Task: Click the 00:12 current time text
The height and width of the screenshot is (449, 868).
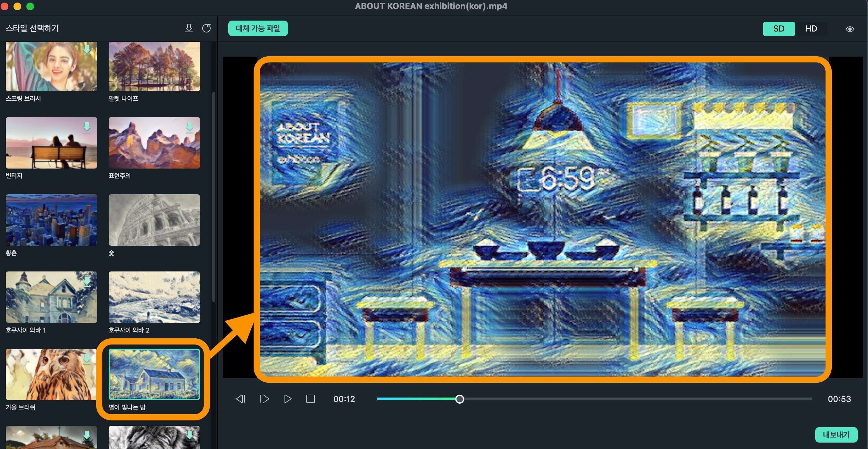Action: (344, 399)
